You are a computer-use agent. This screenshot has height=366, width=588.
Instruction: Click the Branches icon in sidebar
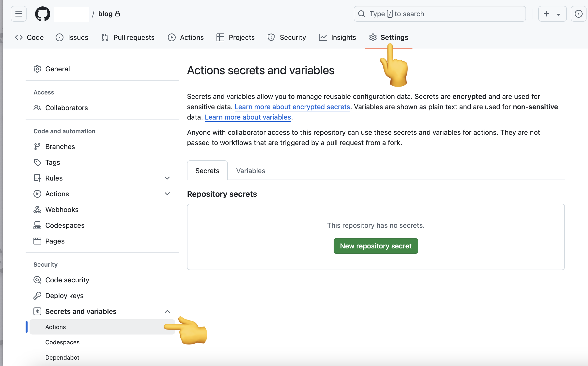[37, 147]
